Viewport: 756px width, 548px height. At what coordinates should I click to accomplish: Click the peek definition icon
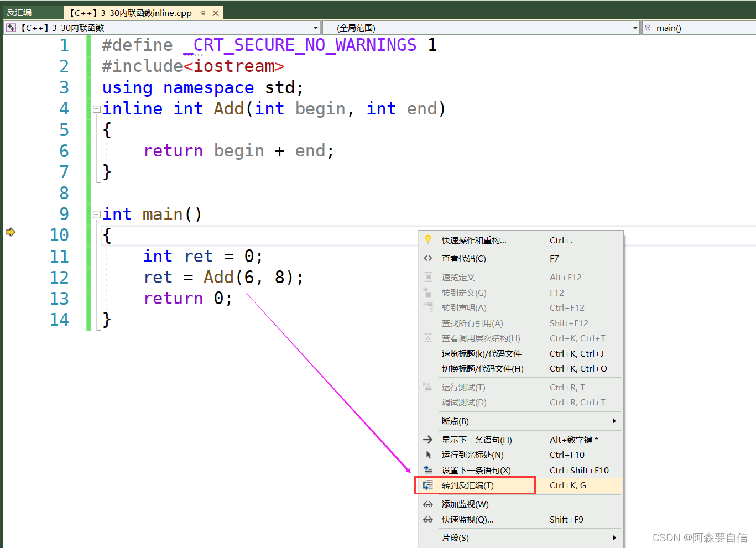(428, 277)
